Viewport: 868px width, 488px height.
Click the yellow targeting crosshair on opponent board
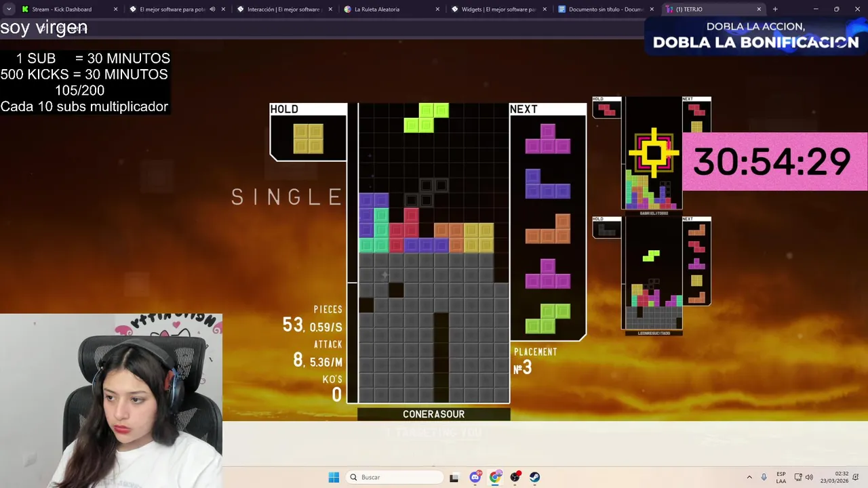click(654, 152)
